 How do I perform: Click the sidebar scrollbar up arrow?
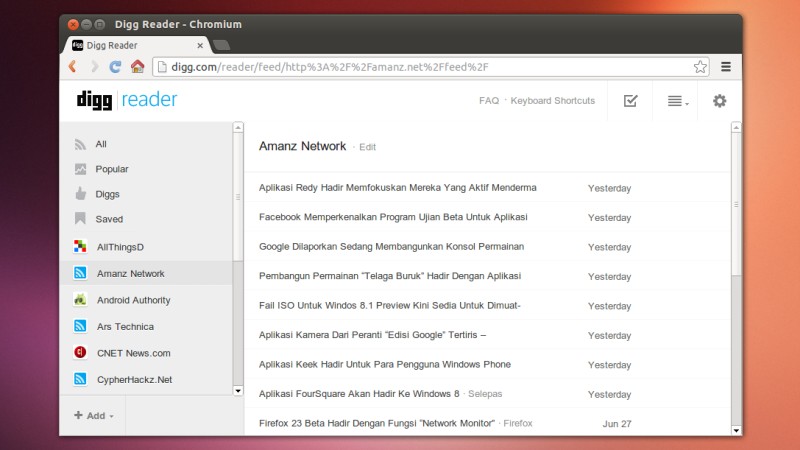pyautogui.click(x=238, y=127)
